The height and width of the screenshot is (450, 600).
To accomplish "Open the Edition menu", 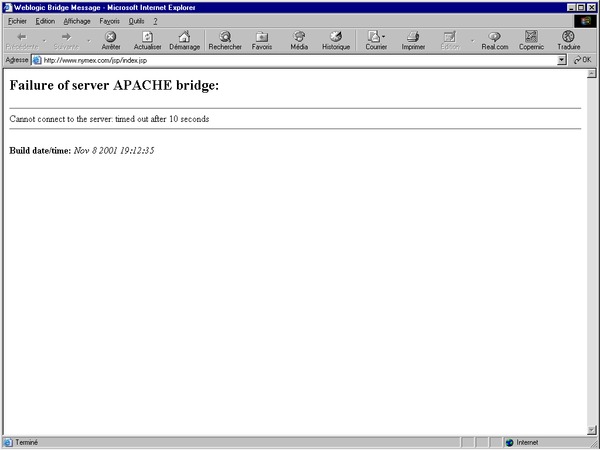I will click(45, 21).
